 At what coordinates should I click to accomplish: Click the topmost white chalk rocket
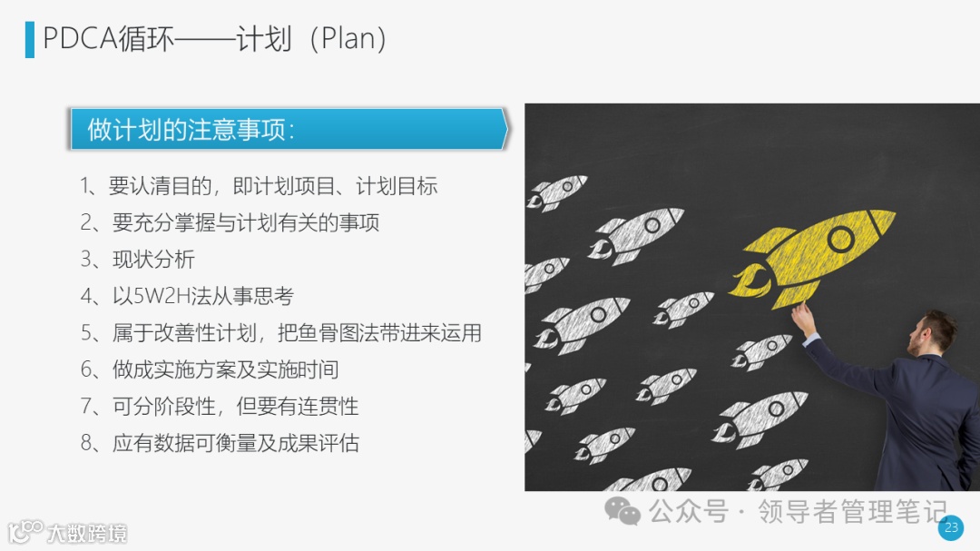point(556,192)
